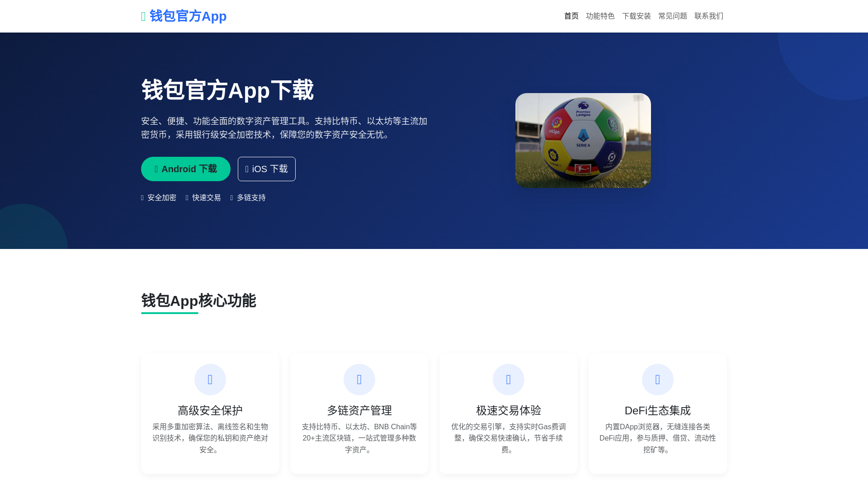
Task: Click the description starting 优化的交易引擎
Action: (509, 438)
